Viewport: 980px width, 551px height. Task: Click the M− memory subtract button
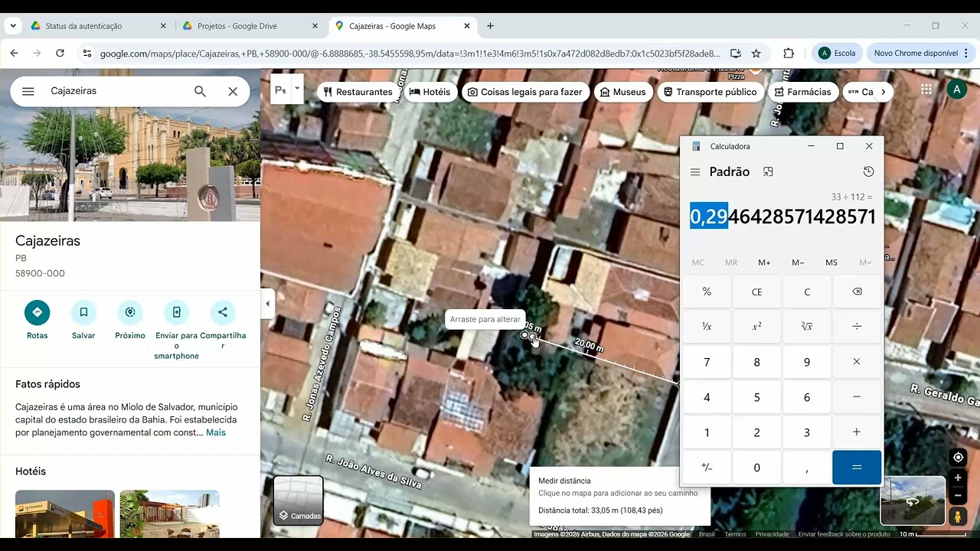pos(798,262)
